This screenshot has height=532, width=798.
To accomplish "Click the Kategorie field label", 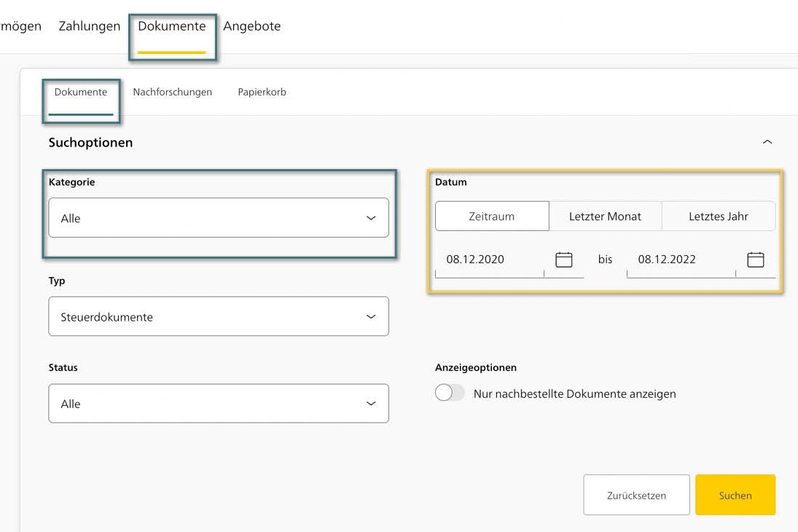I will click(71, 182).
